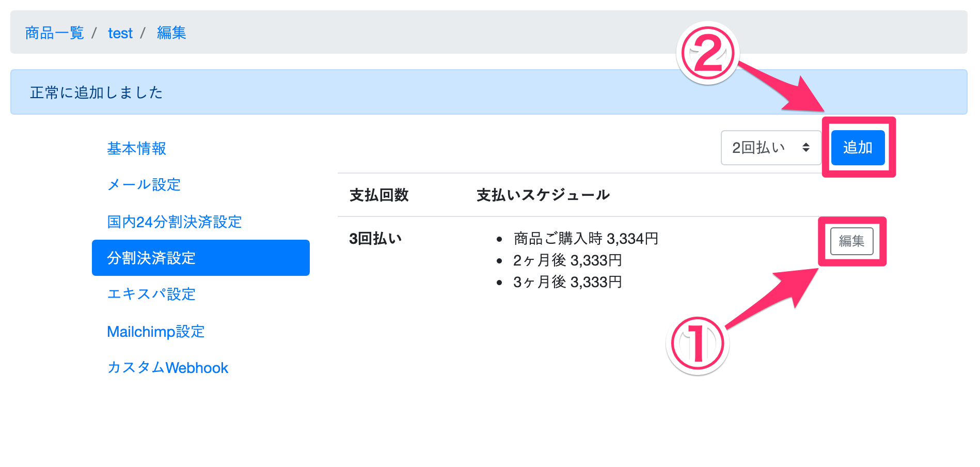Screen dimensions: 980x467
Task: Open the 2回払い payment count dropdown
Action: tap(770, 148)
